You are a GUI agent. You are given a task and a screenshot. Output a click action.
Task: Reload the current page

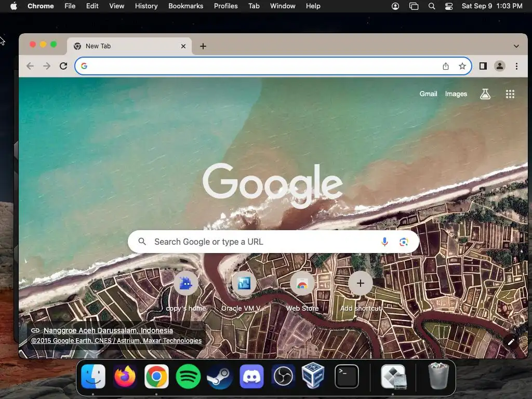tap(63, 66)
